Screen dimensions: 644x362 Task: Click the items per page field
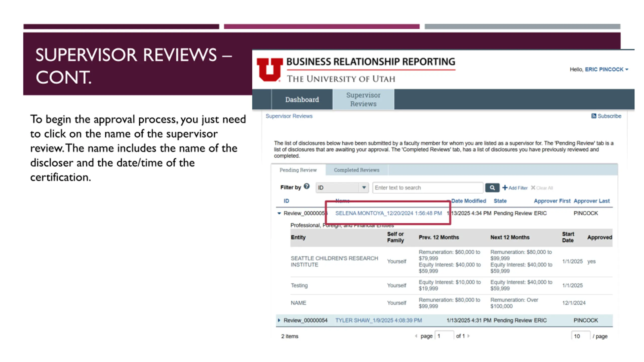pyautogui.click(x=580, y=336)
